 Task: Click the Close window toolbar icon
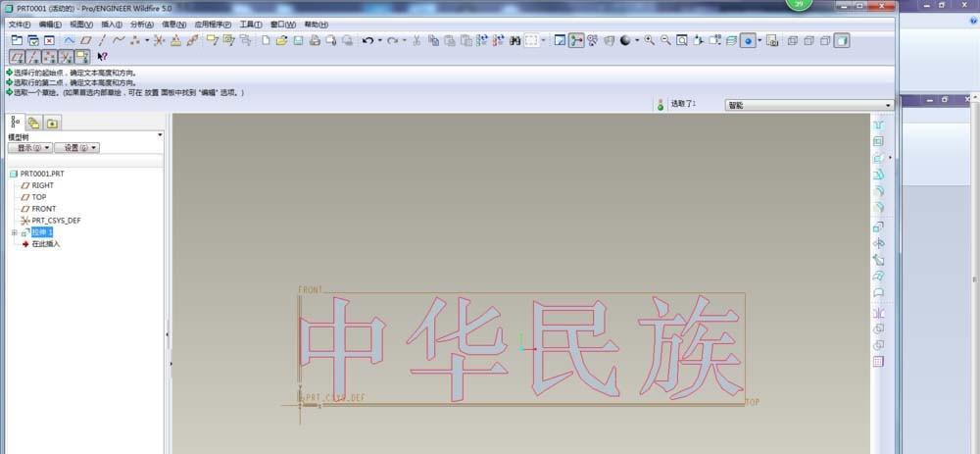click(x=49, y=40)
